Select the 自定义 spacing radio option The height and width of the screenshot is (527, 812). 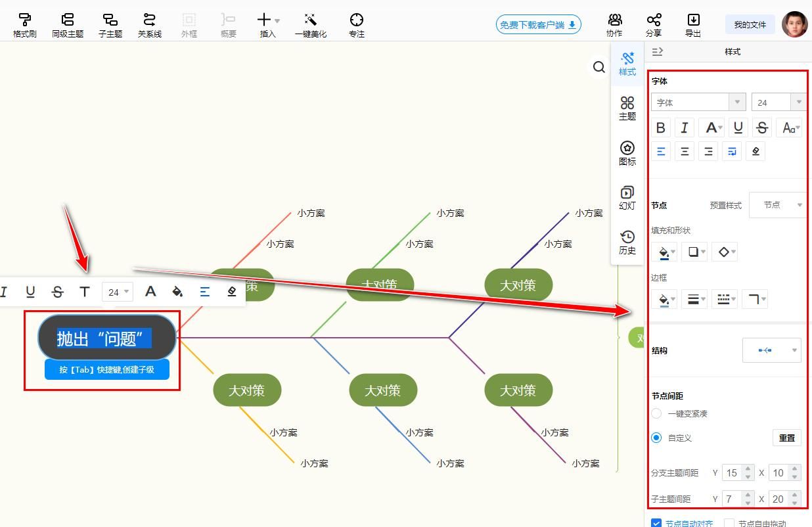[656, 438]
